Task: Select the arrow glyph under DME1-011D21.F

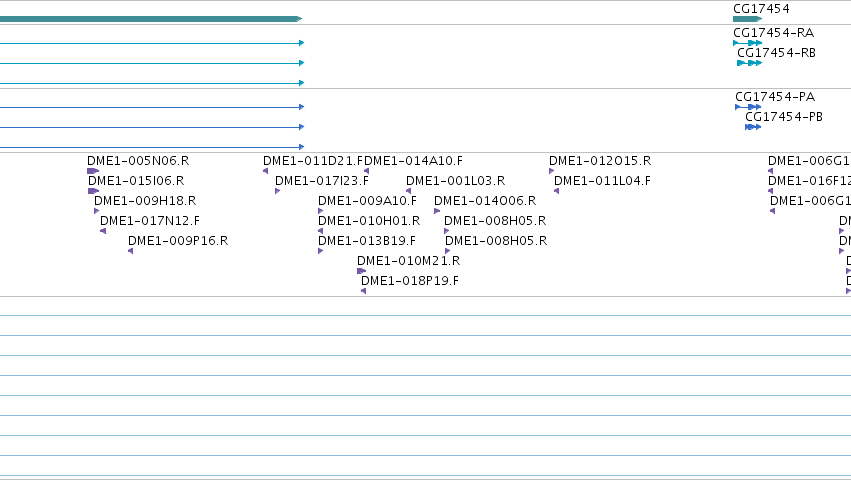Action: (265, 171)
